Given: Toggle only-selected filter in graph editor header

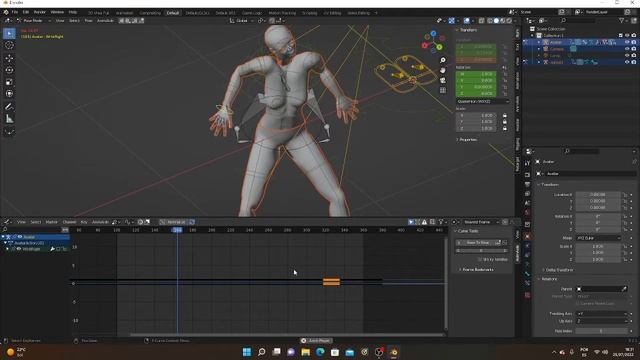Looking at the screenshot, I should pyautogui.click(x=411, y=222).
